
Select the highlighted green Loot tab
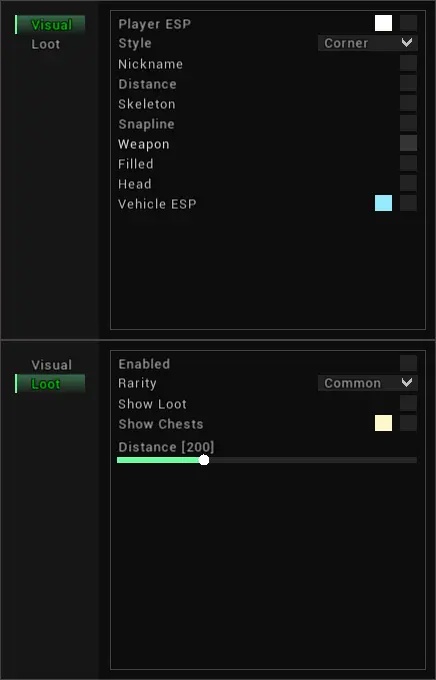pyautogui.click(x=50, y=384)
